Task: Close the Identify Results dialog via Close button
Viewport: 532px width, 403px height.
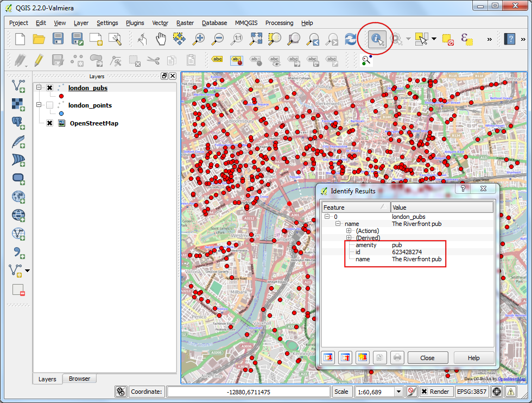Action: pyautogui.click(x=428, y=358)
